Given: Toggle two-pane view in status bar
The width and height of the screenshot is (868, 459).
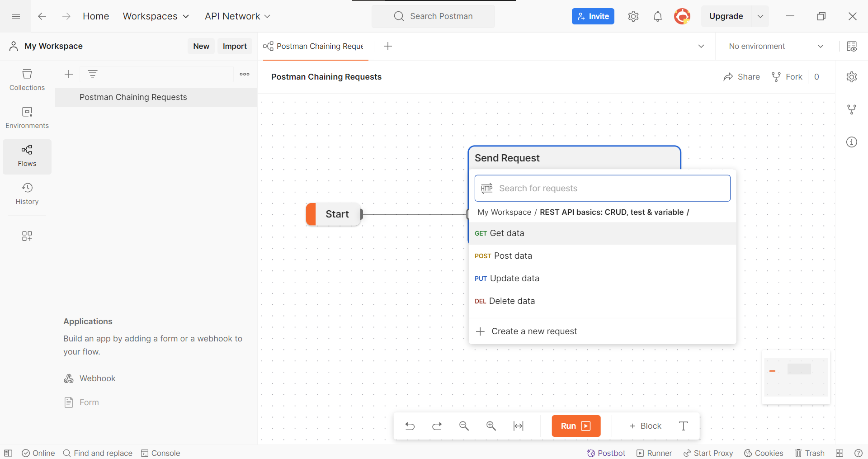Looking at the screenshot, I should coord(840,453).
